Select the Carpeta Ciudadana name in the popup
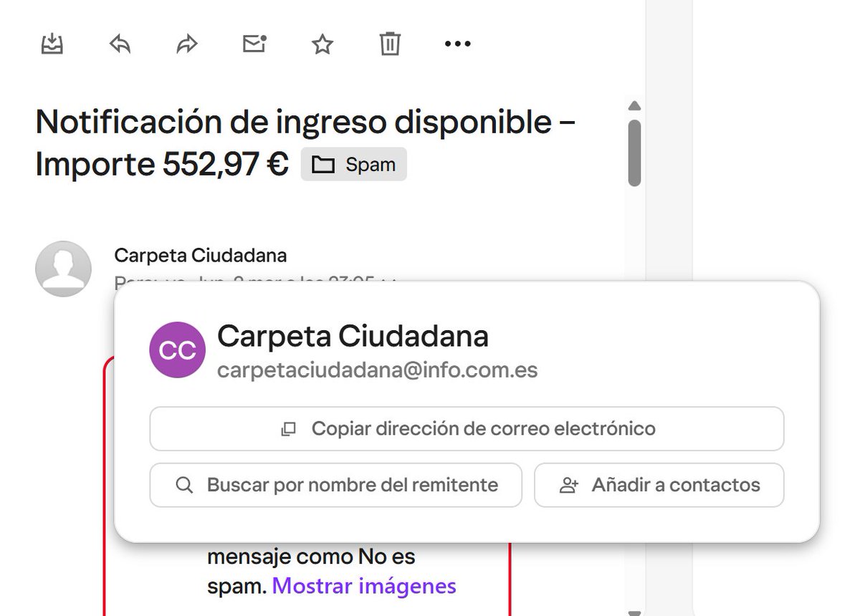 click(353, 336)
